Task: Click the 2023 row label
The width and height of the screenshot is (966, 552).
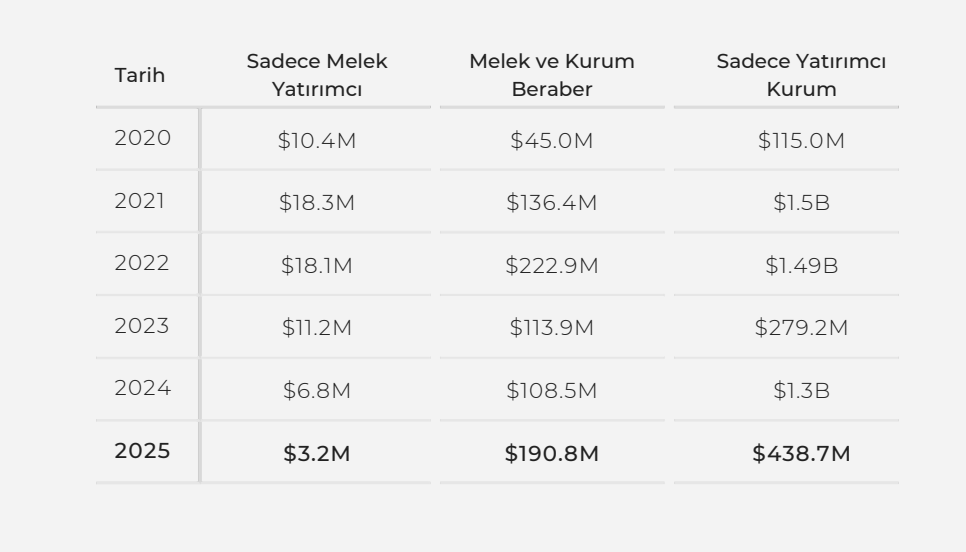Action: (x=142, y=326)
